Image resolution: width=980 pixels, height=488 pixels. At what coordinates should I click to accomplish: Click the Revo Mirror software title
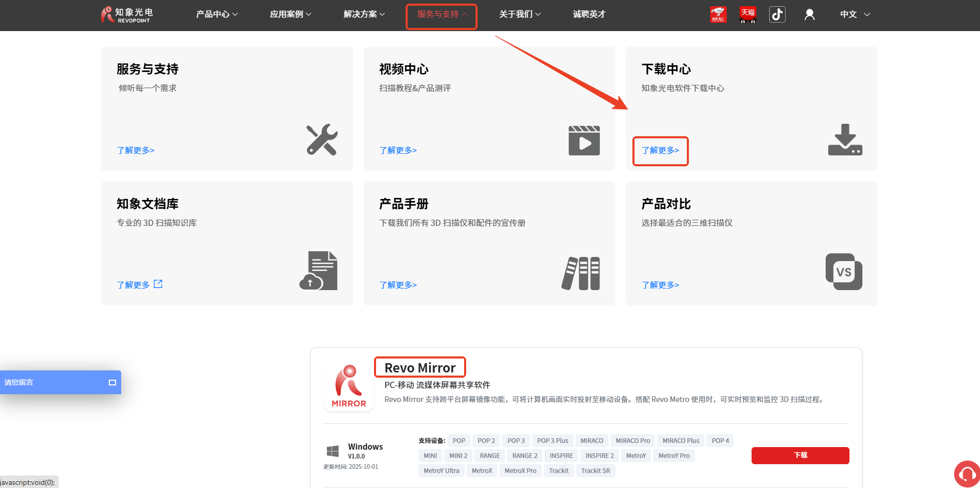point(420,368)
